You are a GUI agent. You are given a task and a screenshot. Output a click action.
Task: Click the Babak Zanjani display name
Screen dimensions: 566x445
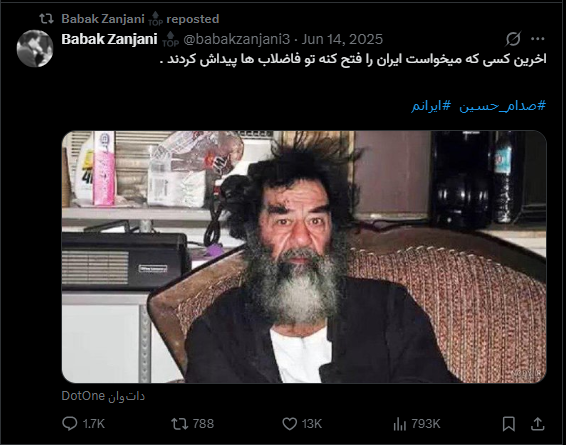tap(109, 39)
